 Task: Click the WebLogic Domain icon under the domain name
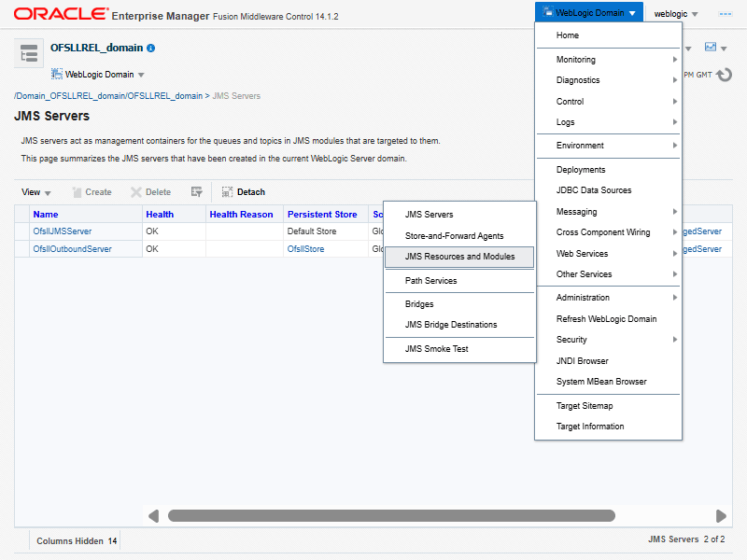(57, 74)
